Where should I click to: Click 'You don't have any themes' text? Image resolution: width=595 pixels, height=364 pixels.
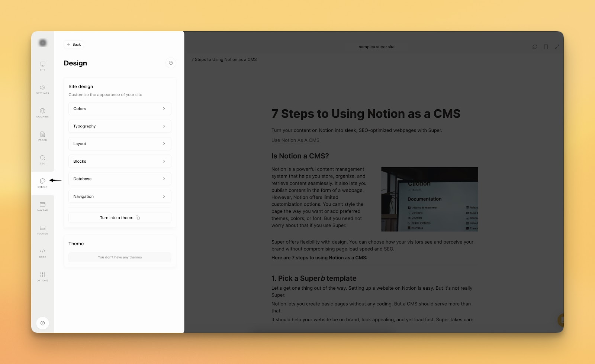120,257
